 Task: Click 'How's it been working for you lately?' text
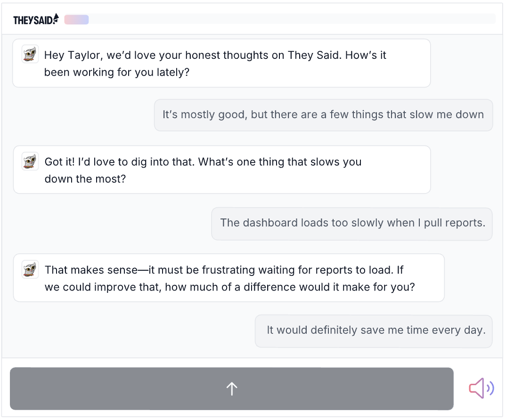pos(117,73)
